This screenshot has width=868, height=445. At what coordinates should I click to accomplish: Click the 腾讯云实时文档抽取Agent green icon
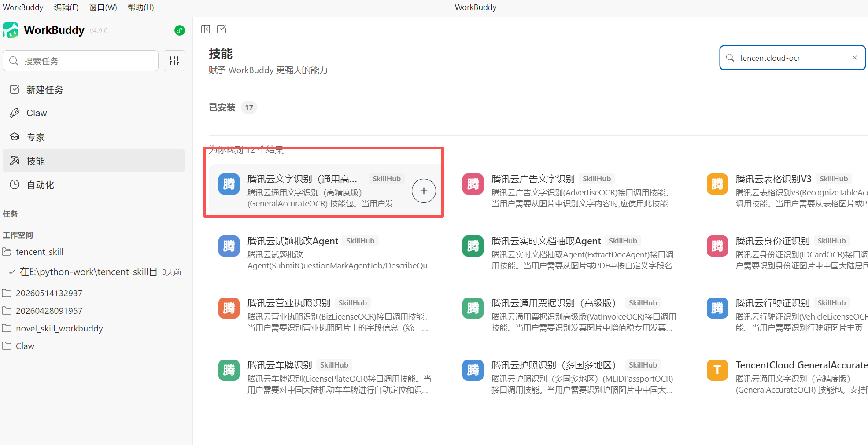pos(473,246)
